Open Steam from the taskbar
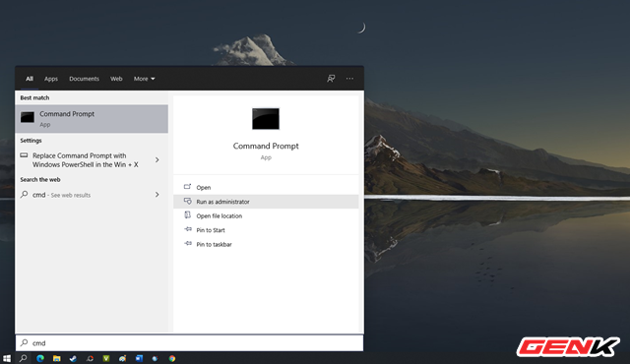 pyautogui.click(x=73, y=358)
